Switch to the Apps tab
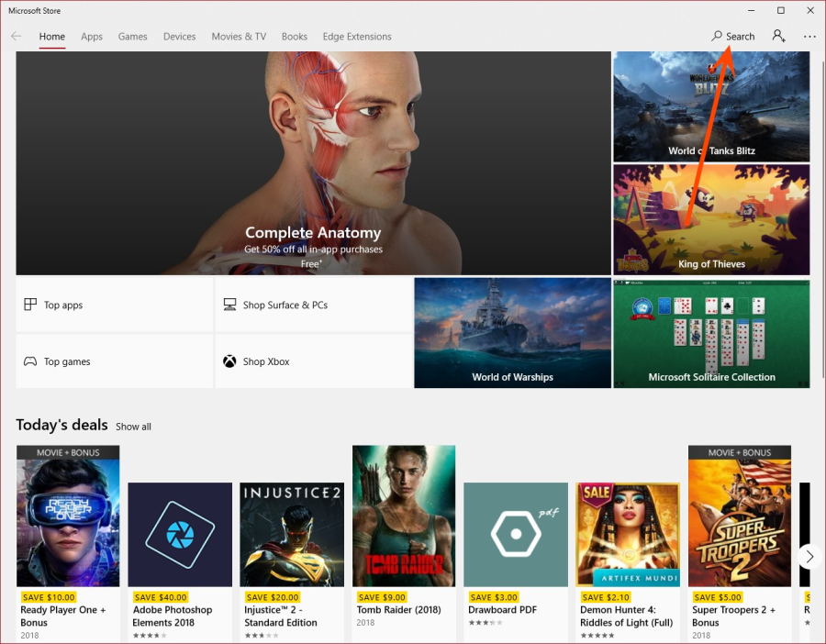 point(92,37)
